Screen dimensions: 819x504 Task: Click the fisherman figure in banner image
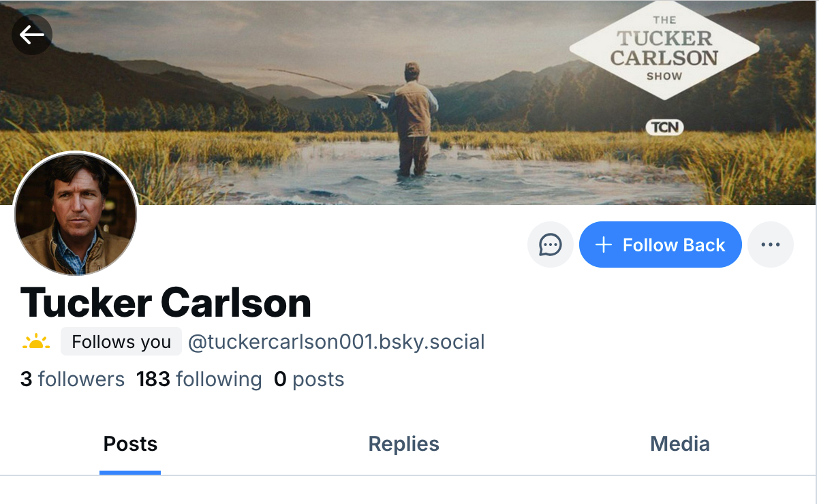412,116
